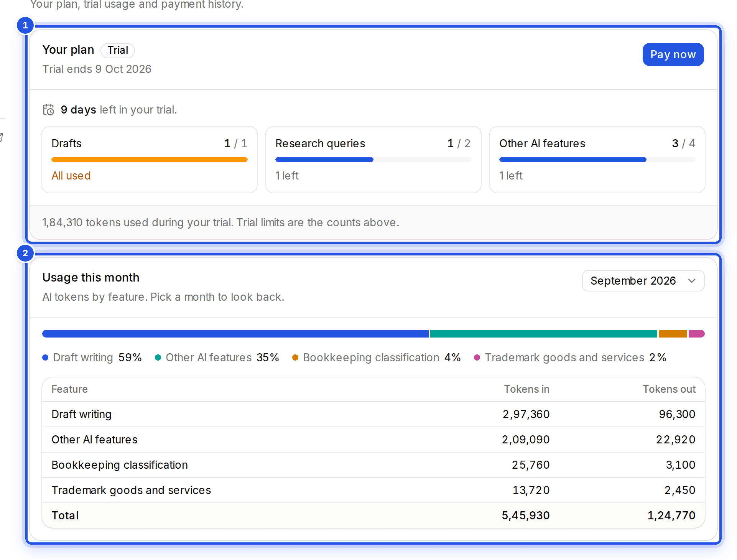Click the 'Feature' column header

click(x=70, y=389)
